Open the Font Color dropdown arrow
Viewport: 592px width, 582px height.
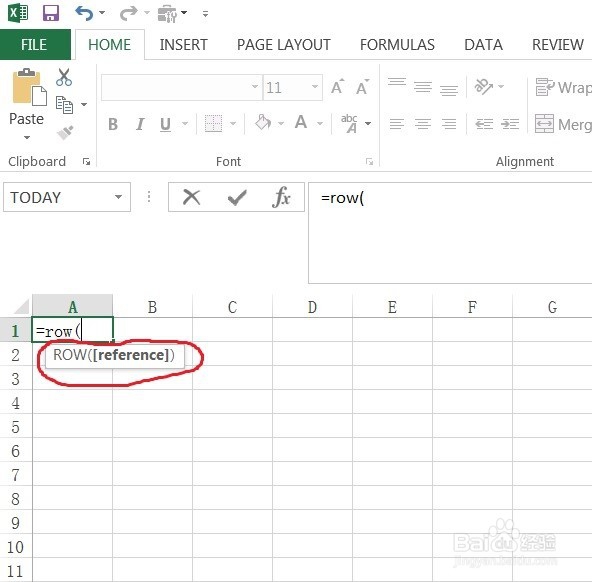coord(320,123)
